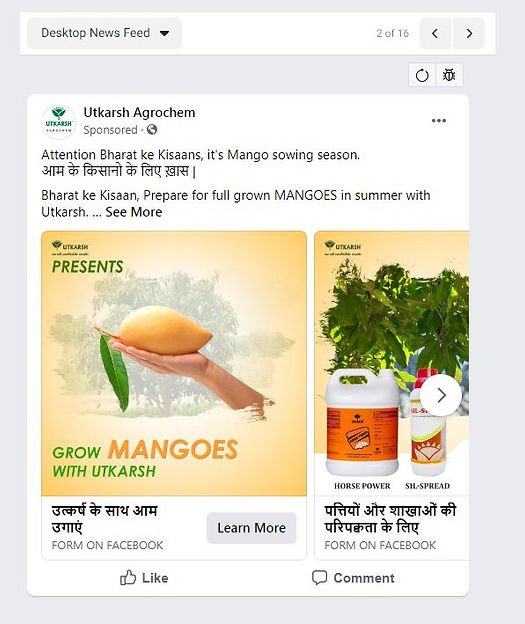Click the Learn More button
Screen dimensions: 525x624
(x=252, y=528)
